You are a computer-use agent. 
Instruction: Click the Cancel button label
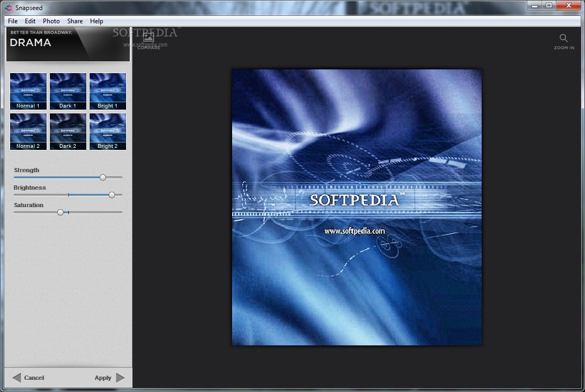[34, 378]
